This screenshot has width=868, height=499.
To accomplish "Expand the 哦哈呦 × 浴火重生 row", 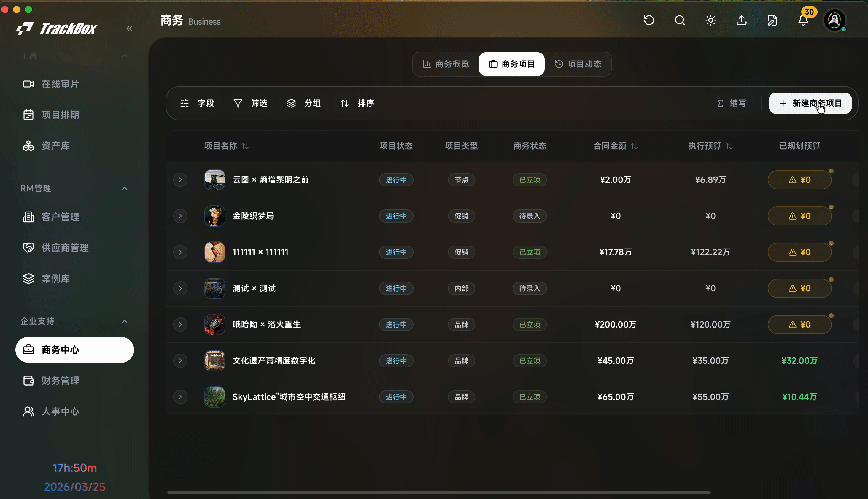I will click(x=180, y=325).
